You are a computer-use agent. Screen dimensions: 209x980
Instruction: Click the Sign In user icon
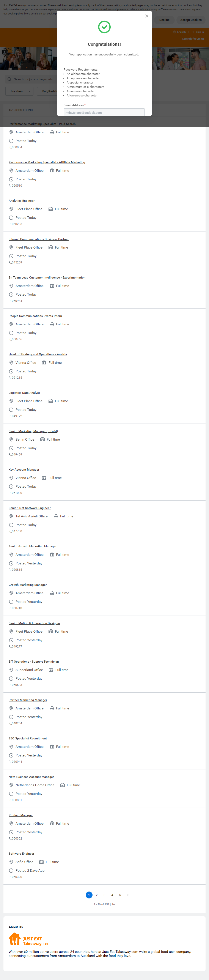click(x=193, y=32)
